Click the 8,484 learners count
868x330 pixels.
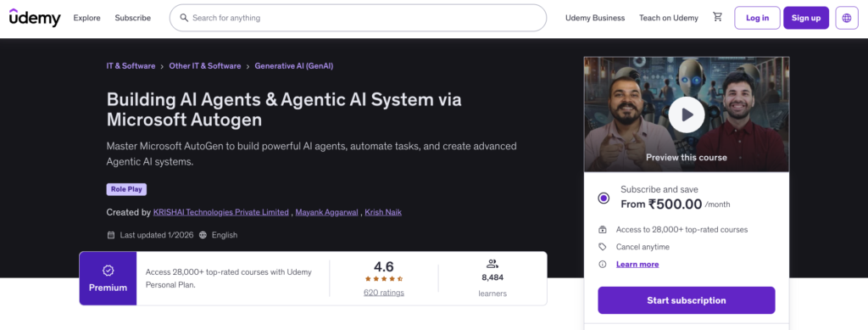tap(492, 277)
